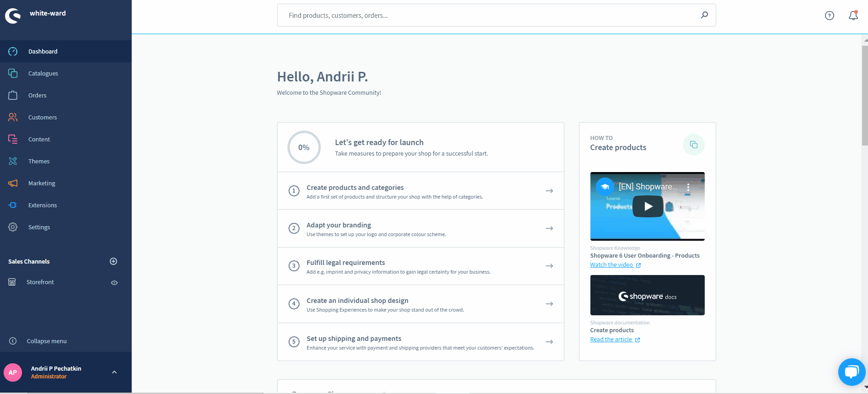
Task: Open step 1 Create products and categories
Action: pos(421,191)
